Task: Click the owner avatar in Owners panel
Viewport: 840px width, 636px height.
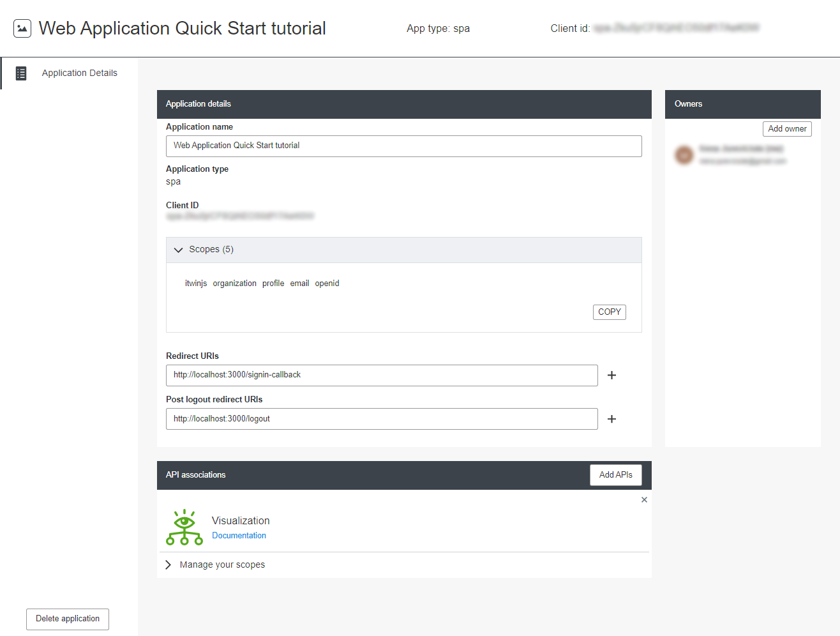Action: click(x=684, y=155)
